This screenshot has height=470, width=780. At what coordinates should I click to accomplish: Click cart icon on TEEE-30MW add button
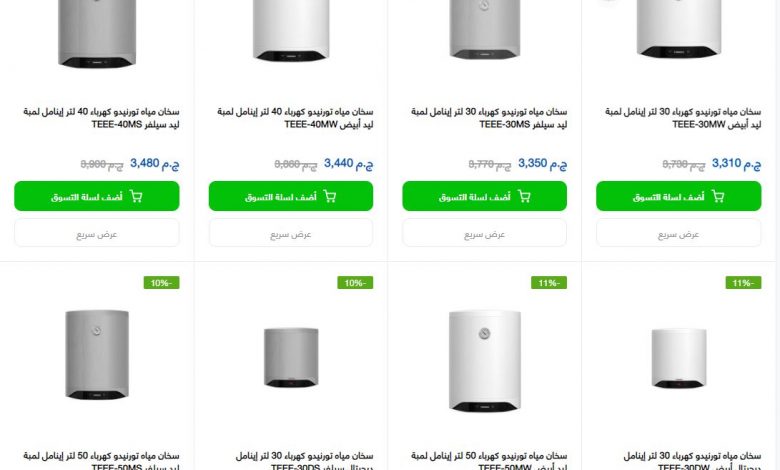(718, 197)
